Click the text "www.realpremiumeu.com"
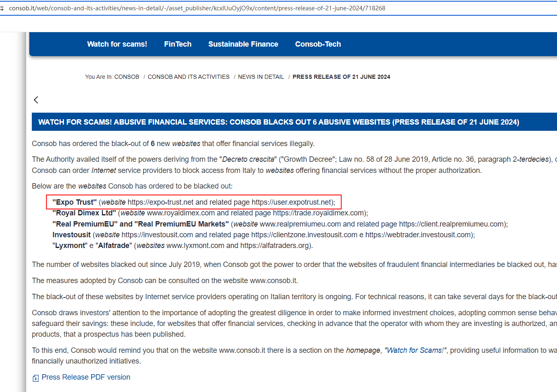Viewport: 557px width, 392px height. coord(300,224)
